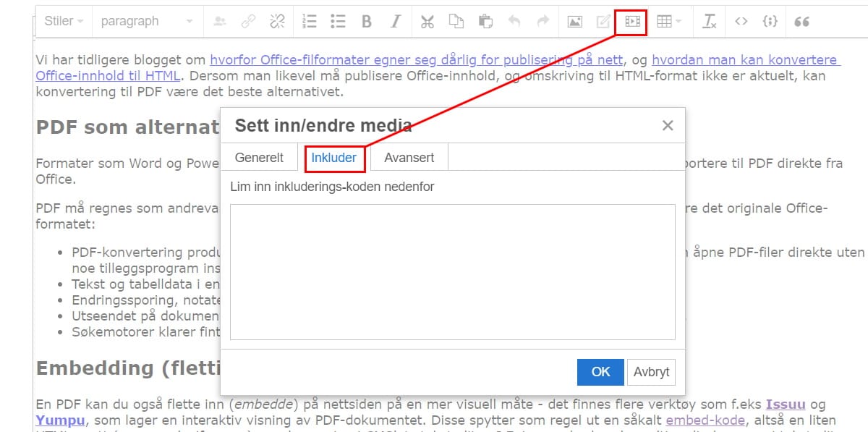The height and width of the screenshot is (432, 868).
Task: Insert a numbered list
Action: pyautogui.click(x=310, y=22)
